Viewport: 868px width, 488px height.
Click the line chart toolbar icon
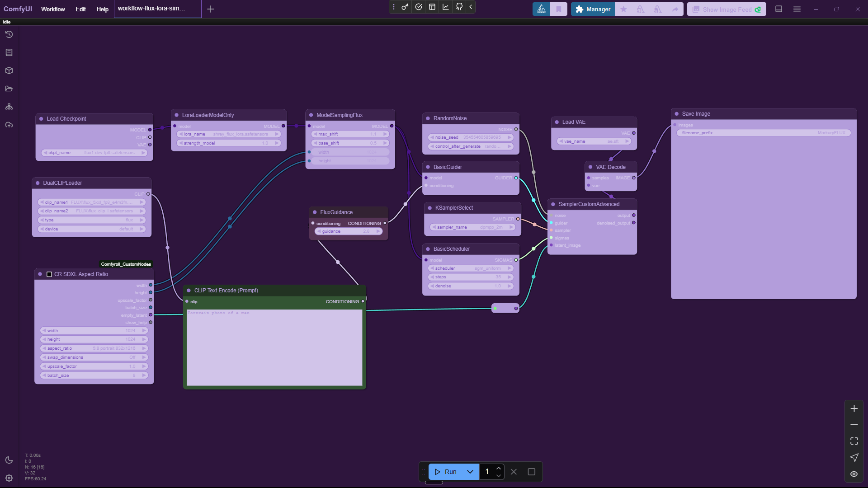coord(446,7)
